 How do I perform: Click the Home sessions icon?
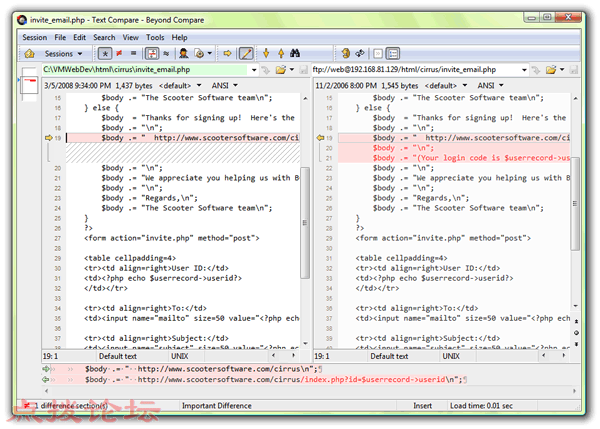tap(29, 54)
